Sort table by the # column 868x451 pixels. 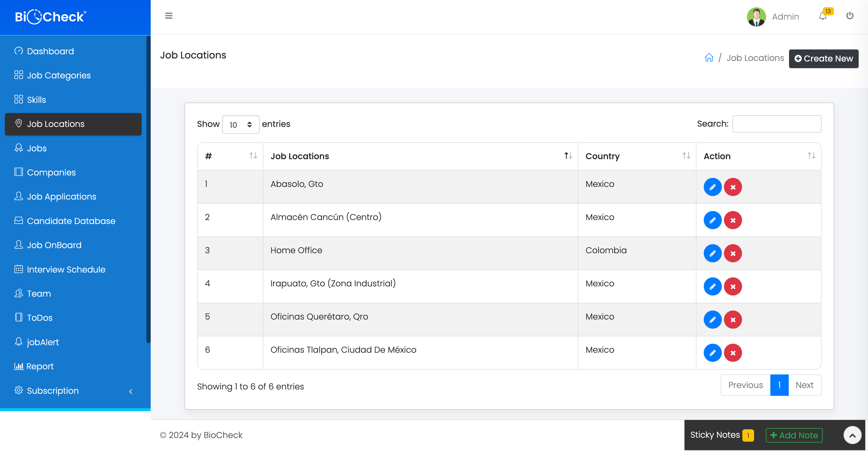pos(230,156)
